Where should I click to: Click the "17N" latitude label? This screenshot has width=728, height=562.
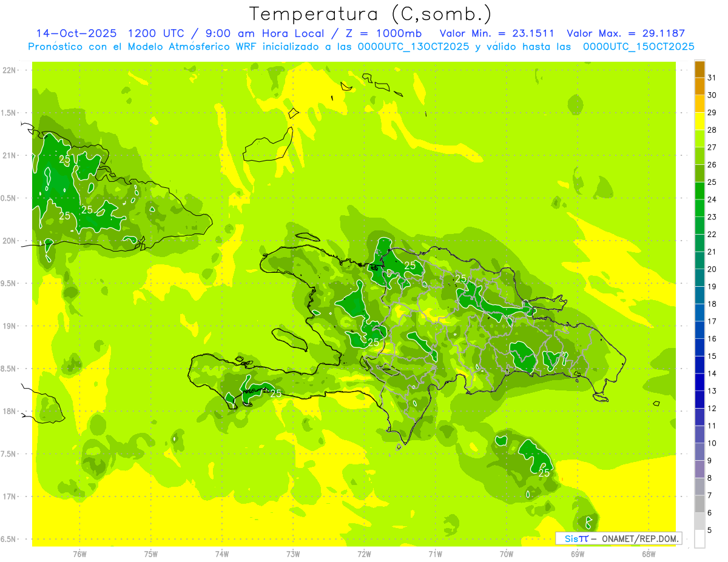tap(10, 497)
